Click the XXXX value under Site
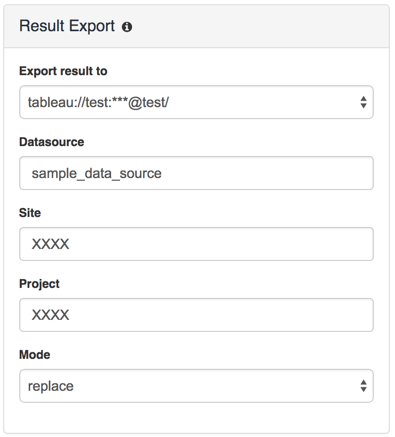 point(50,244)
